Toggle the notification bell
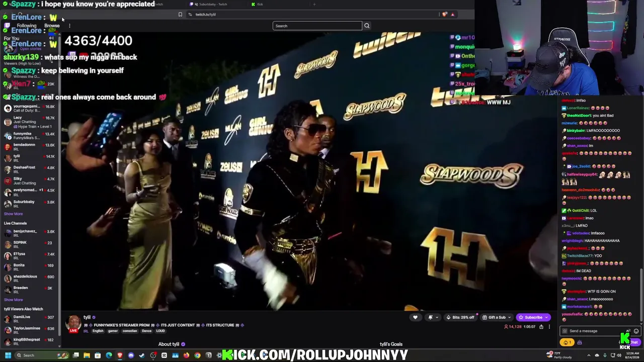Screen dimensions: 644x362 click(430, 317)
